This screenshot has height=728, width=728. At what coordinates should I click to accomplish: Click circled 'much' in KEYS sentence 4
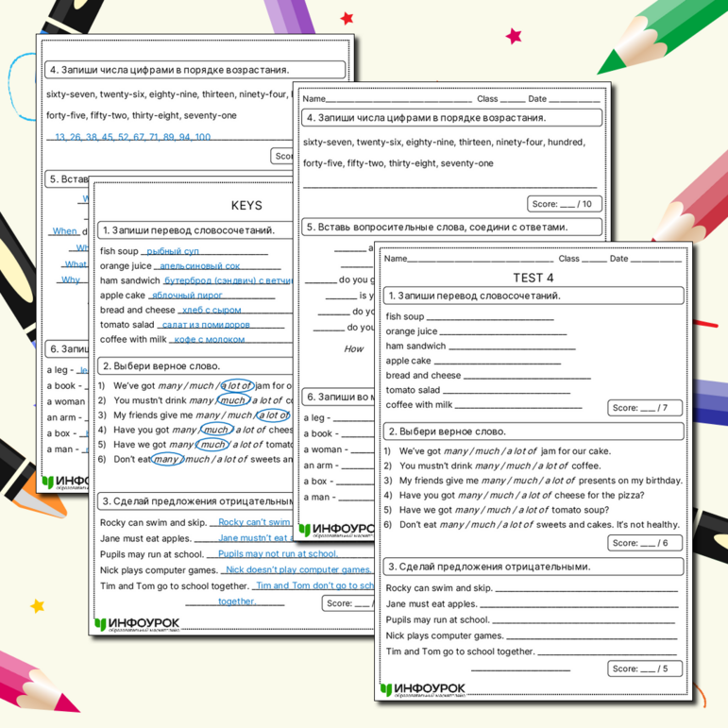pos(216,430)
